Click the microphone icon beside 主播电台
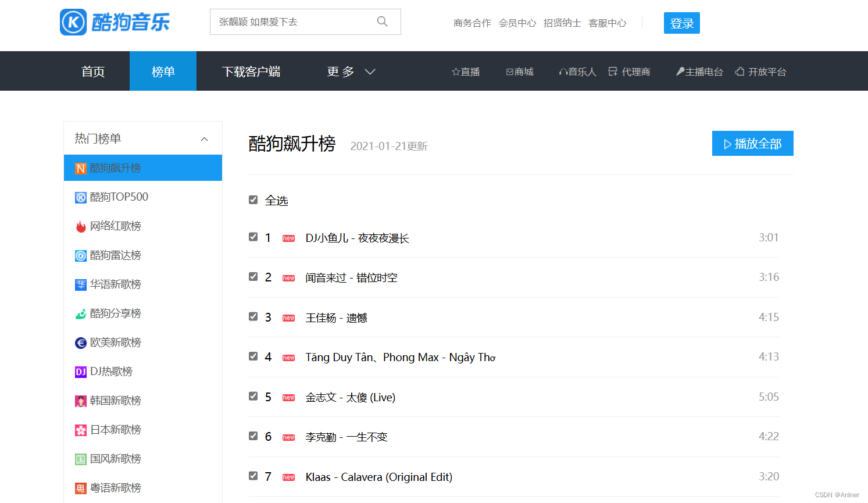The image size is (868, 503). 680,72
